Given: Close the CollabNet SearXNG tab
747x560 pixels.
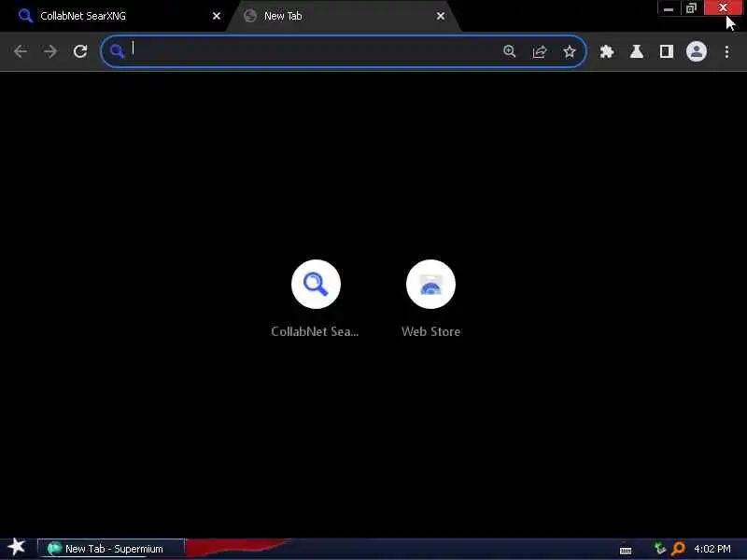Looking at the screenshot, I should (217, 16).
